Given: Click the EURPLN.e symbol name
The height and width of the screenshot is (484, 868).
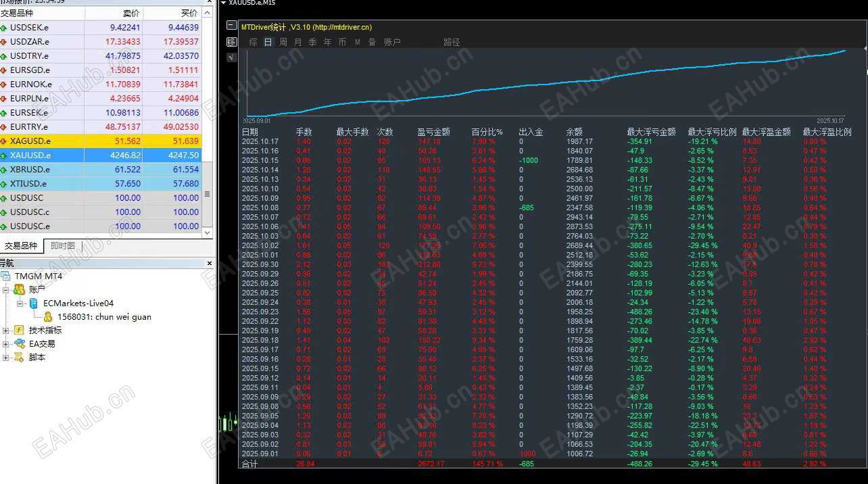Looking at the screenshot, I should click(29, 99).
